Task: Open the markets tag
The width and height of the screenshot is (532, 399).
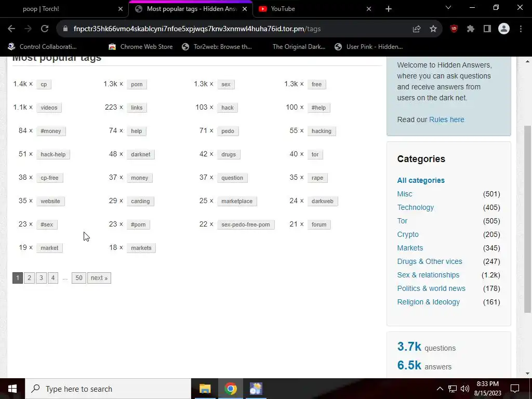Action: [141, 248]
